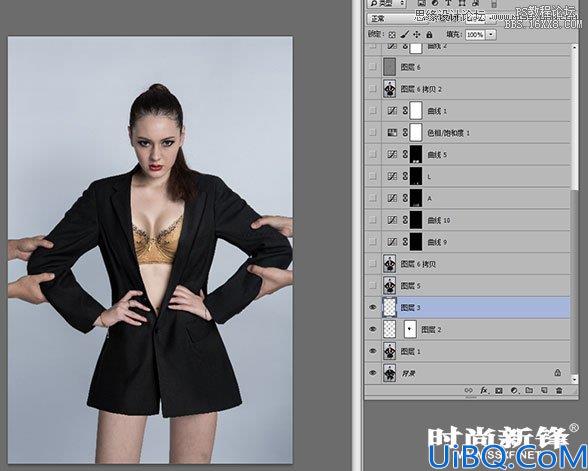Open the new adjustment layer icon menu
The width and height of the screenshot is (588, 471).
(514, 390)
